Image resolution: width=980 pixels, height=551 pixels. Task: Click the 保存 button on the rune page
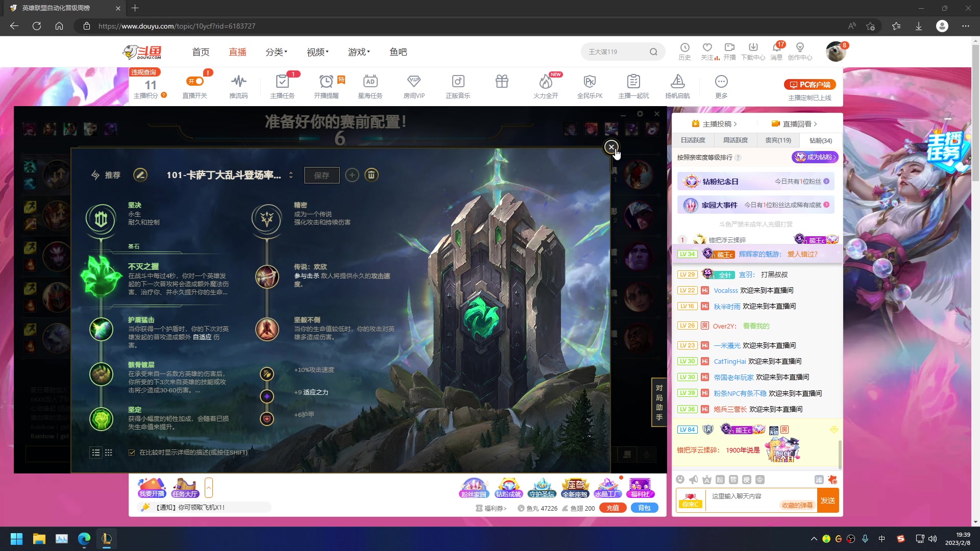click(x=322, y=175)
